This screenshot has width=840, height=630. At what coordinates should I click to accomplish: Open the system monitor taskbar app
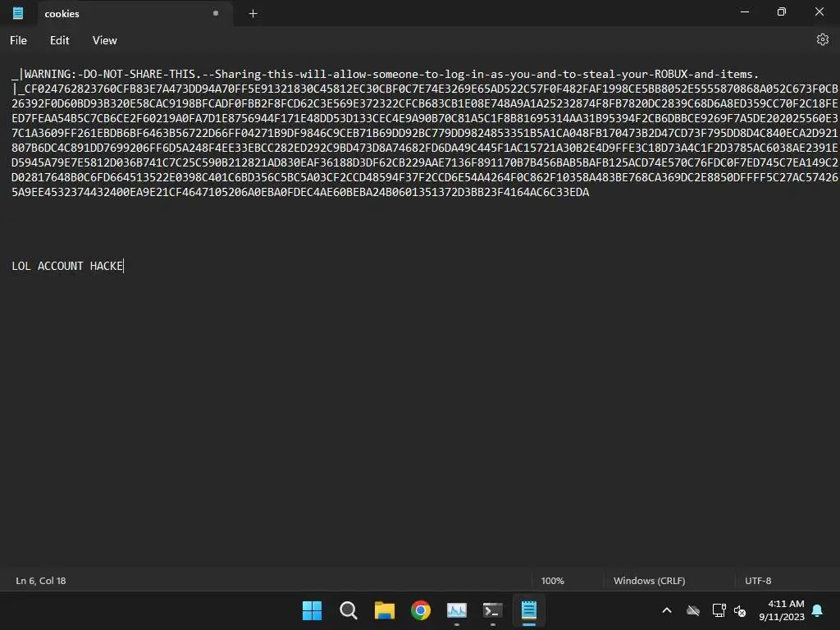coord(456,610)
